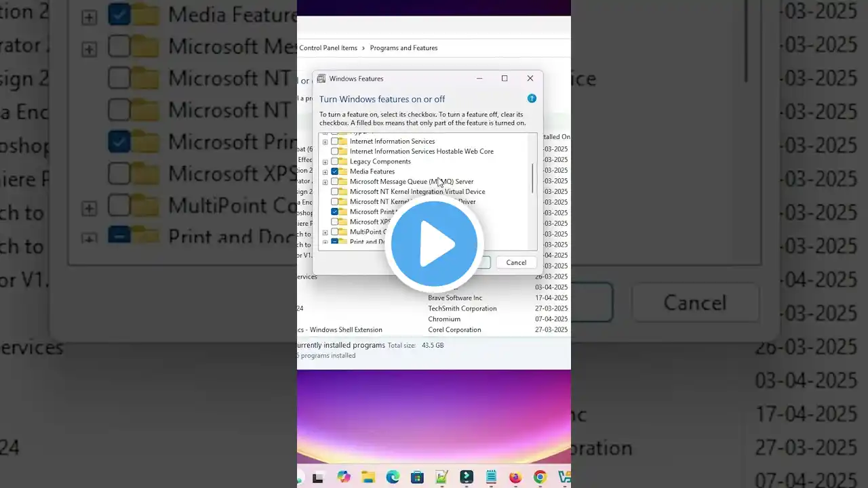Uncheck the Microsoft Print feature checkbox
Screen dimensions: 868x488
pyautogui.click(x=334, y=211)
